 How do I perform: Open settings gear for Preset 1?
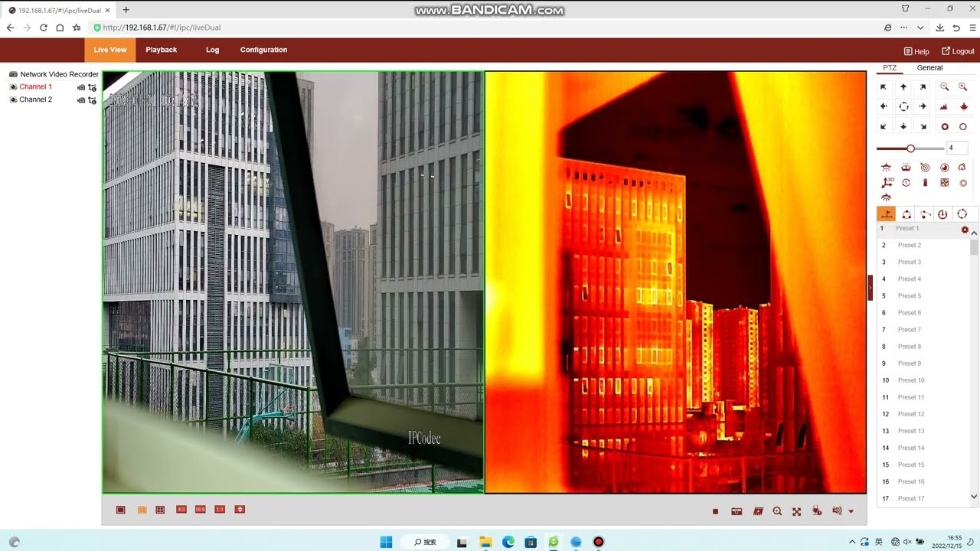pyautogui.click(x=965, y=230)
